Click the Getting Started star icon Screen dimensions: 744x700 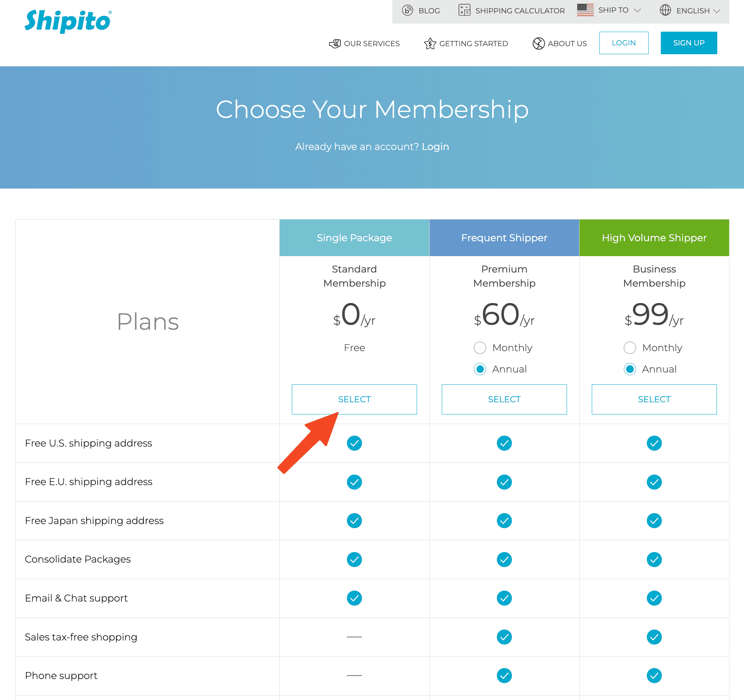click(430, 44)
